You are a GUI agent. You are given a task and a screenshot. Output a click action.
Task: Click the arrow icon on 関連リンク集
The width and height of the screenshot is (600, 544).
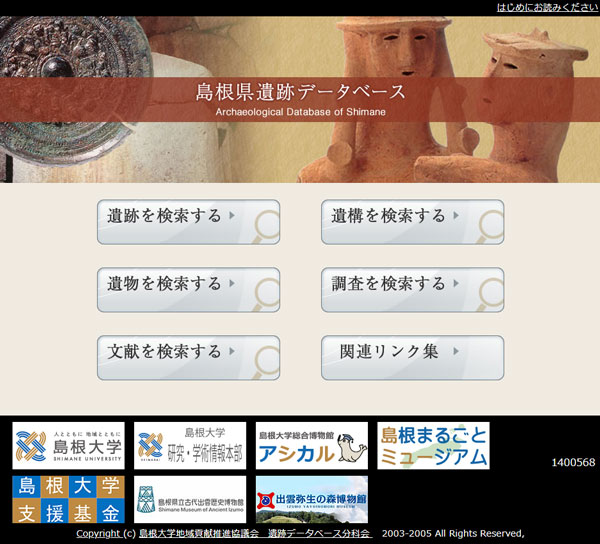click(456, 351)
